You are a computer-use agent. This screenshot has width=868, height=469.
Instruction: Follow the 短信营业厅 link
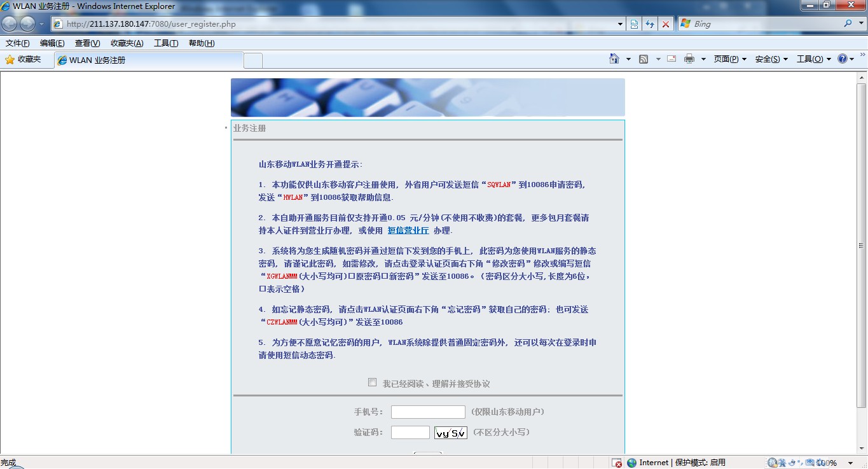point(408,230)
